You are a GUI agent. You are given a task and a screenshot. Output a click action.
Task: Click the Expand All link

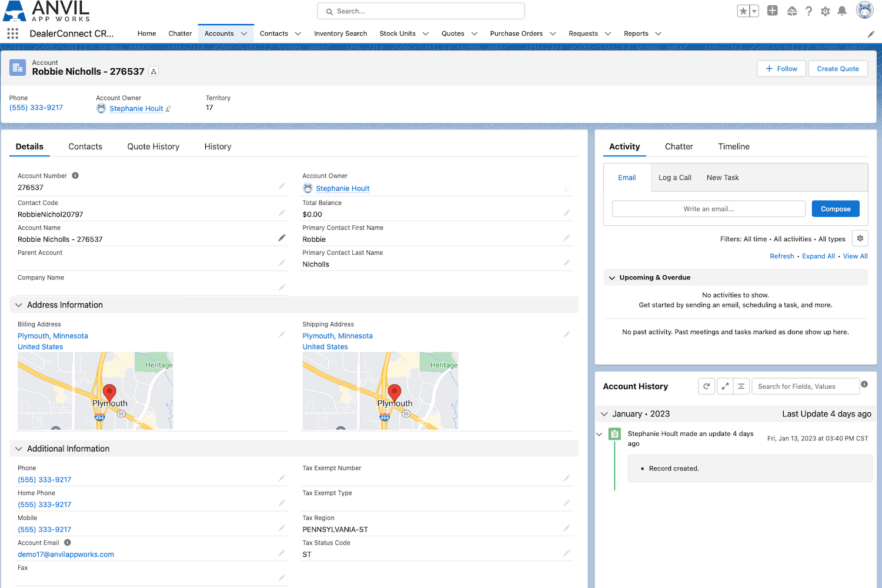coord(818,256)
